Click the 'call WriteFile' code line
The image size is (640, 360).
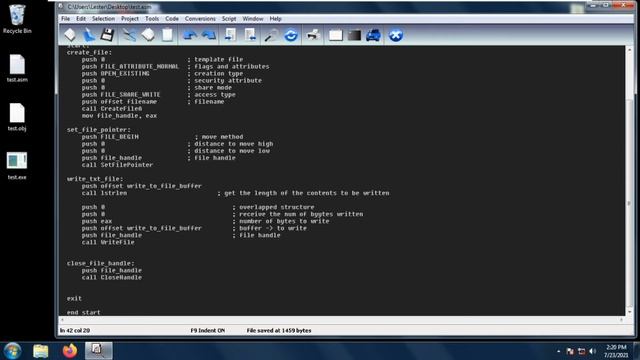pyautogui.click(x=108, y=242)
